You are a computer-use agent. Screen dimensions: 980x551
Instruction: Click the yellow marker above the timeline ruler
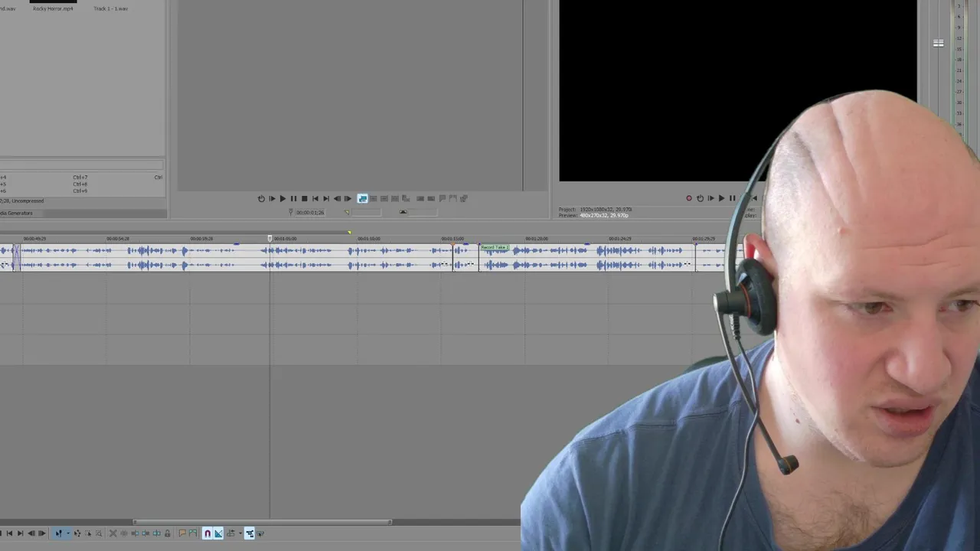tap(349, 233)
